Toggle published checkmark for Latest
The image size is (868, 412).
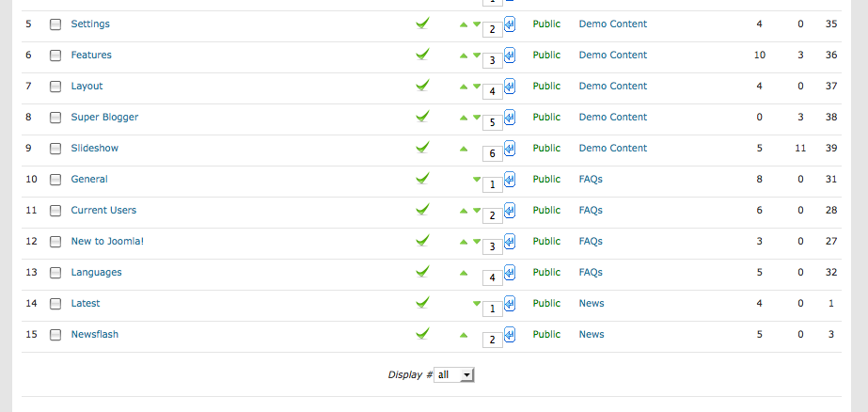coord(422,303)
